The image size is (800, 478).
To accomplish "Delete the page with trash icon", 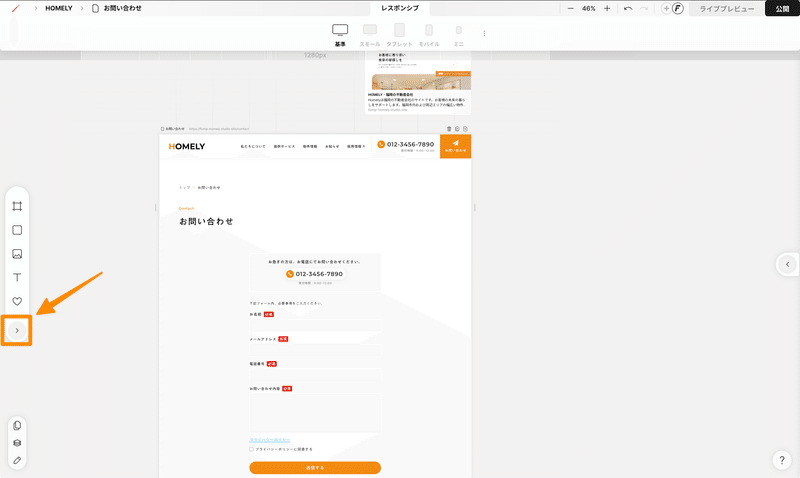I will 449,129.
